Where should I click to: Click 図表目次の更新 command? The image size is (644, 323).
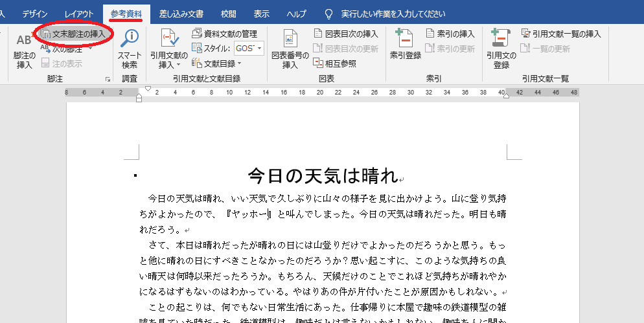coord(345,49)
